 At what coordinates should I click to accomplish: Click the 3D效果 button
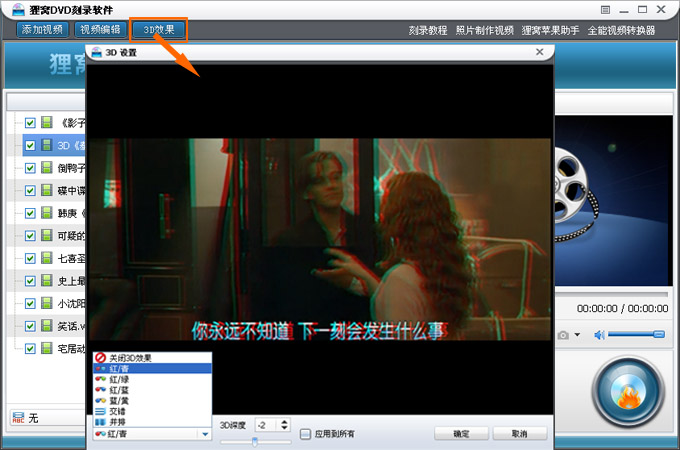pos(159,29)
